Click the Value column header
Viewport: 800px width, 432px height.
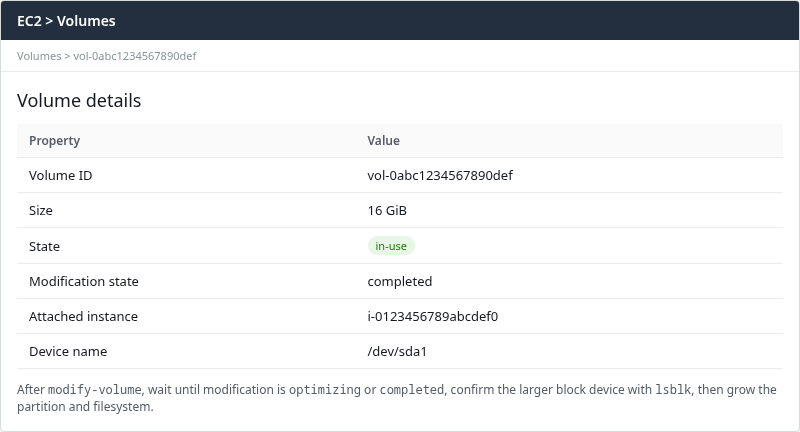tap(384, 141)
